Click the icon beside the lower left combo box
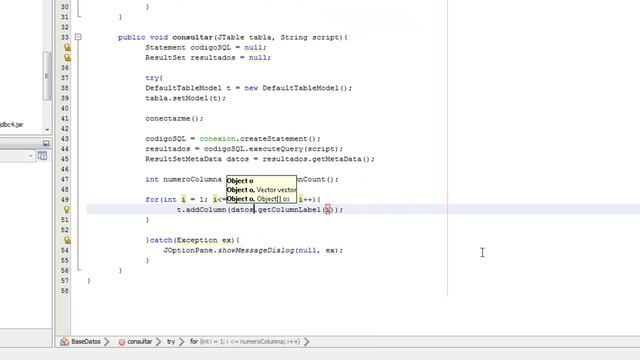 tap(42, 156)
